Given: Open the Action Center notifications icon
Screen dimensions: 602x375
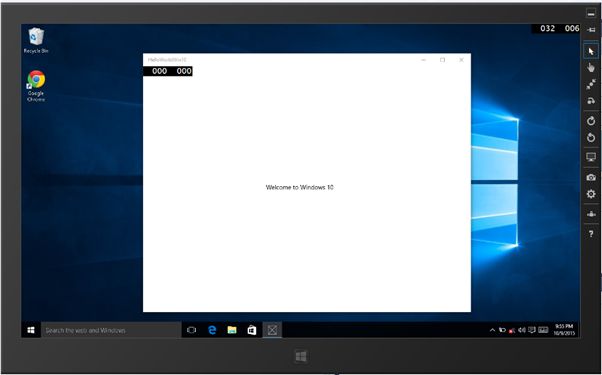Looking at the screenshot, I should coord(532,330).
